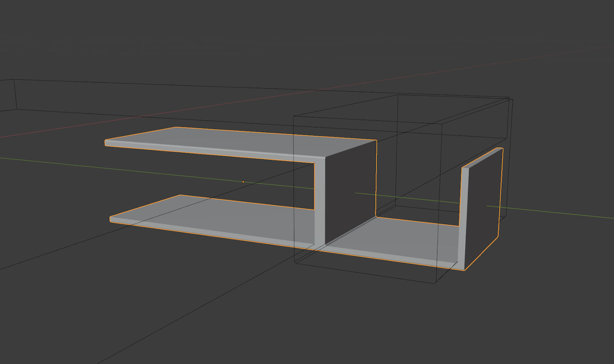Click the dark middle vertical wall face

point(349,192)
